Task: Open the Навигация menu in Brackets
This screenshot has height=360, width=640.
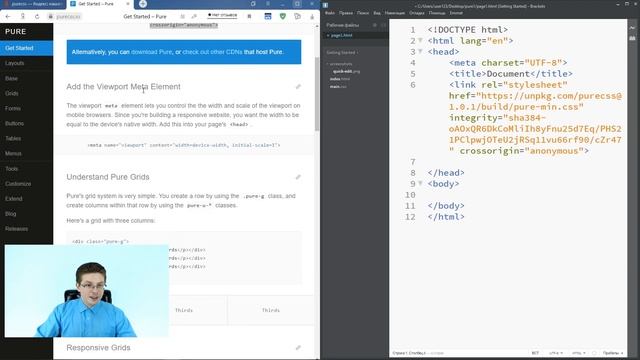Action: coord(395,13)
